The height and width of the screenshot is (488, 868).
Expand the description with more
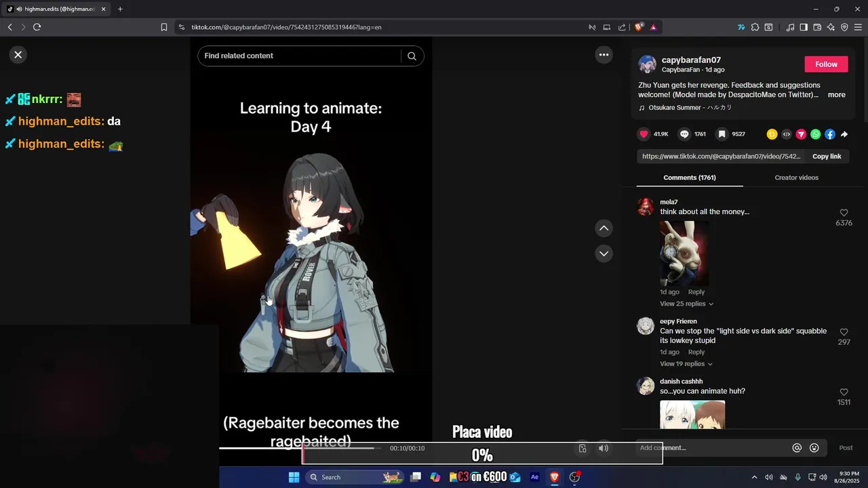click(836, 95)
